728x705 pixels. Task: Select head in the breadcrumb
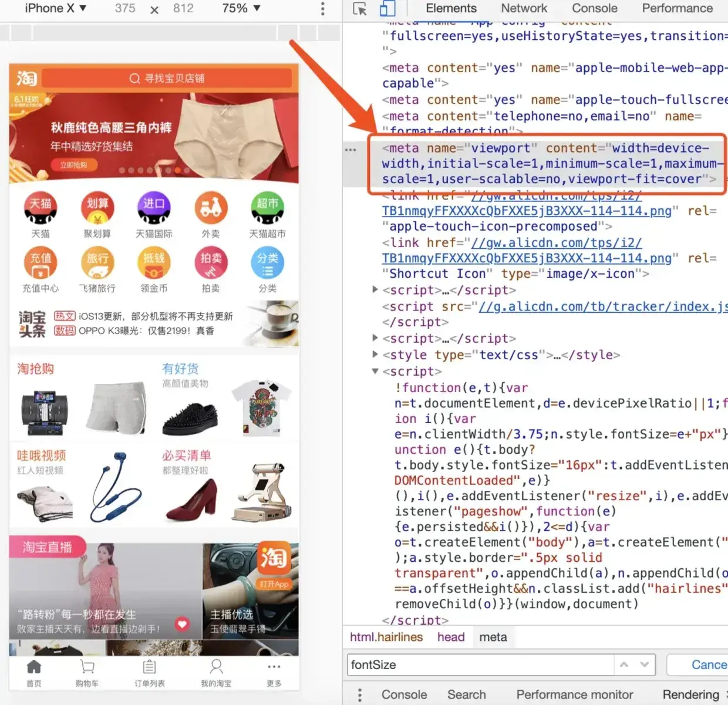point(451,637)
